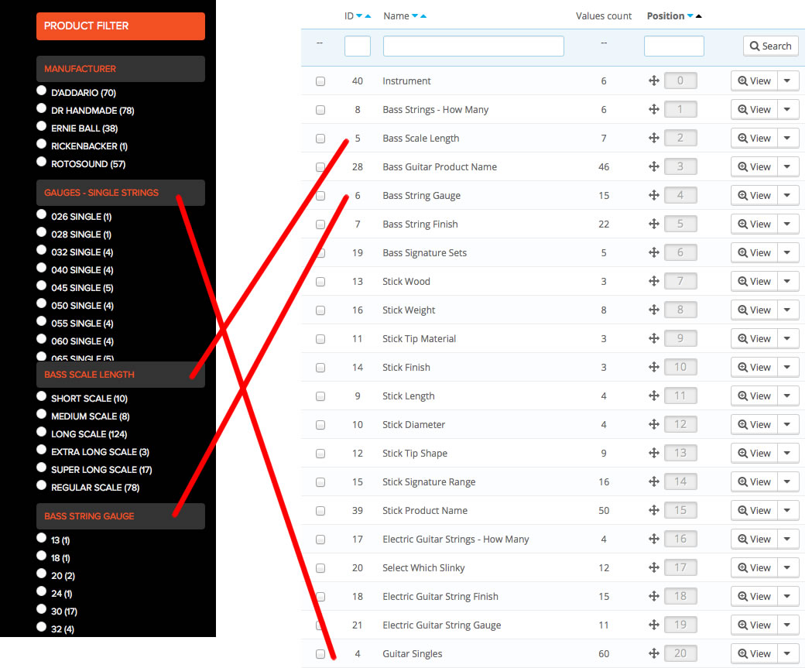Select Super Long Scale (17) option
This screenshot has height=668, width=812.
pos(42,468)
